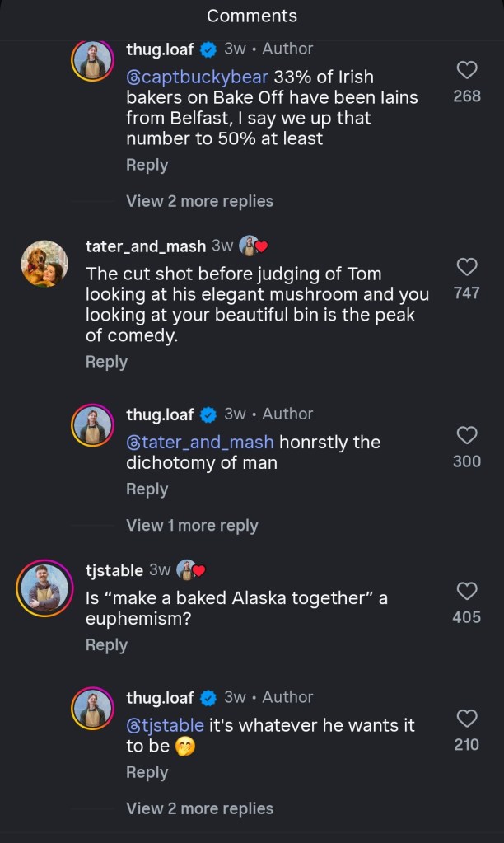Heart the 'whatever he wants' reply
This screenshot has width=504, height=843.
coord(466,719)
